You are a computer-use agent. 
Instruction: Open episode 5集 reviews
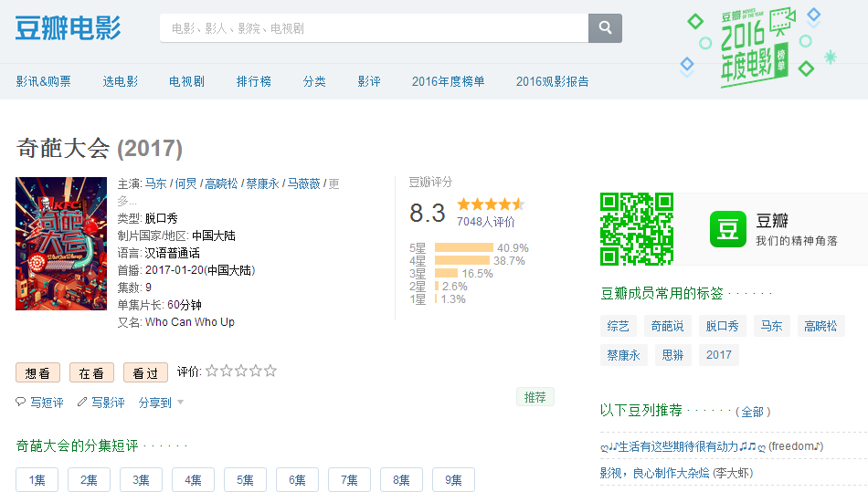(x=245, y=480)
